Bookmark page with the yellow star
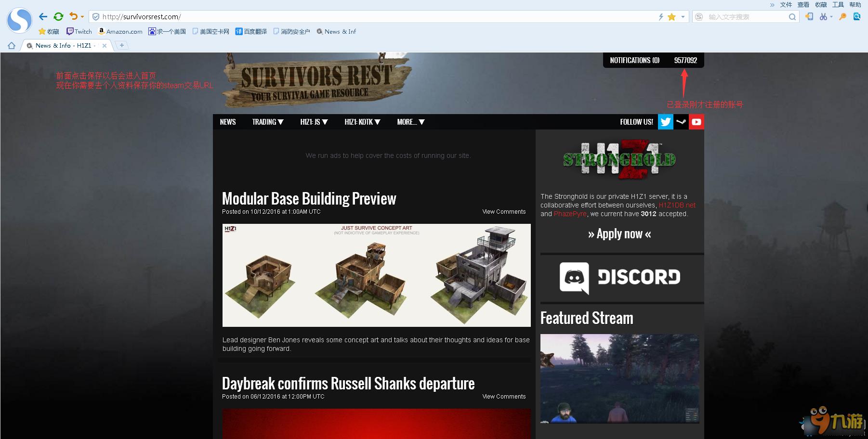Screen dimensions: 868x439 [671, 17]
